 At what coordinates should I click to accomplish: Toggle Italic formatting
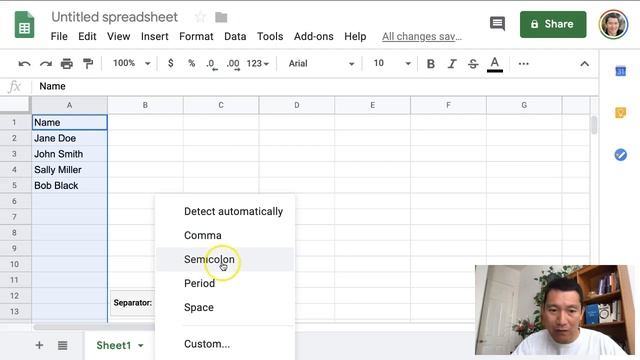coord(452,64)
